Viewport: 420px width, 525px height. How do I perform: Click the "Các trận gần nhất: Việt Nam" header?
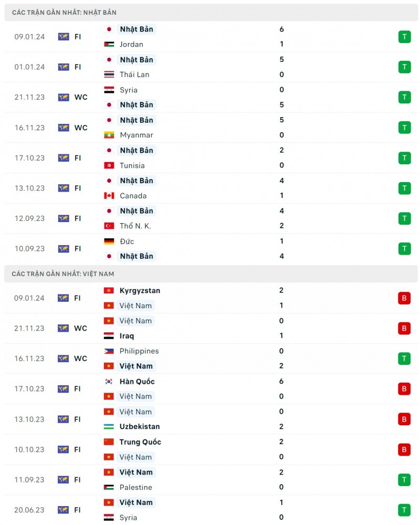(63, 274)
